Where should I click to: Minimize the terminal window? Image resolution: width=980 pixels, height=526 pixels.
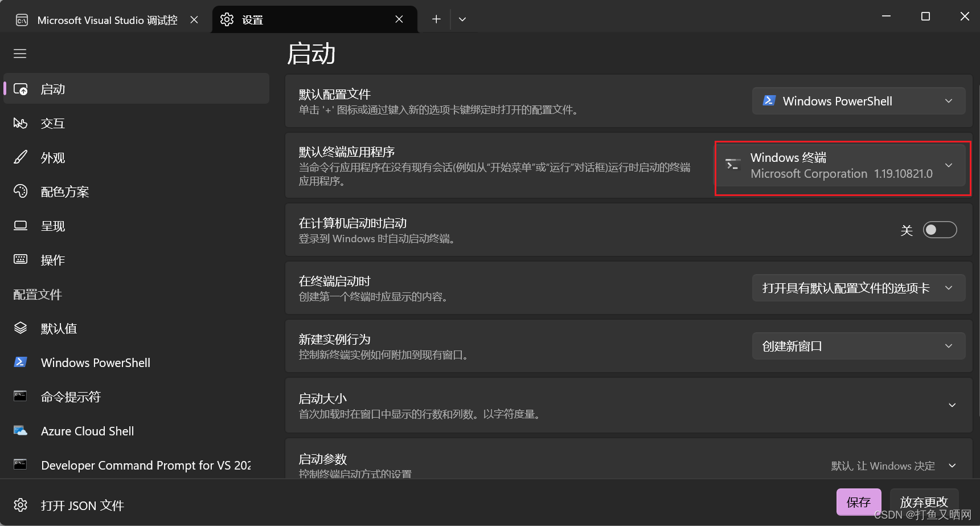pyautogui.click(x=886, y=16)
